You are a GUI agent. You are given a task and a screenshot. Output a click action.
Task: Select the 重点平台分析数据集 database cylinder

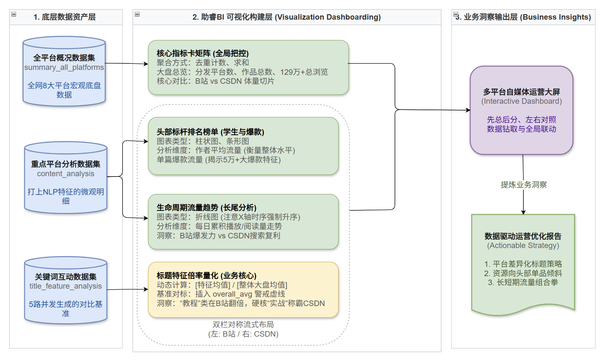(x=66, y=177)
